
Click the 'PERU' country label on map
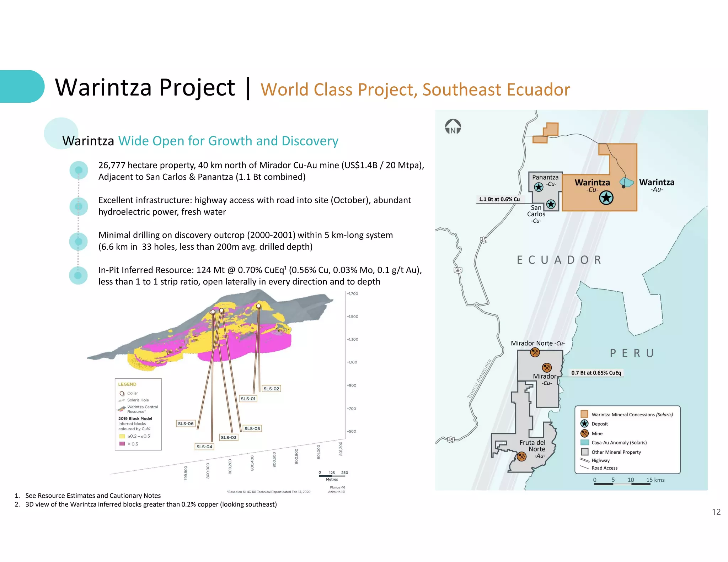click(x=632, y=353)
